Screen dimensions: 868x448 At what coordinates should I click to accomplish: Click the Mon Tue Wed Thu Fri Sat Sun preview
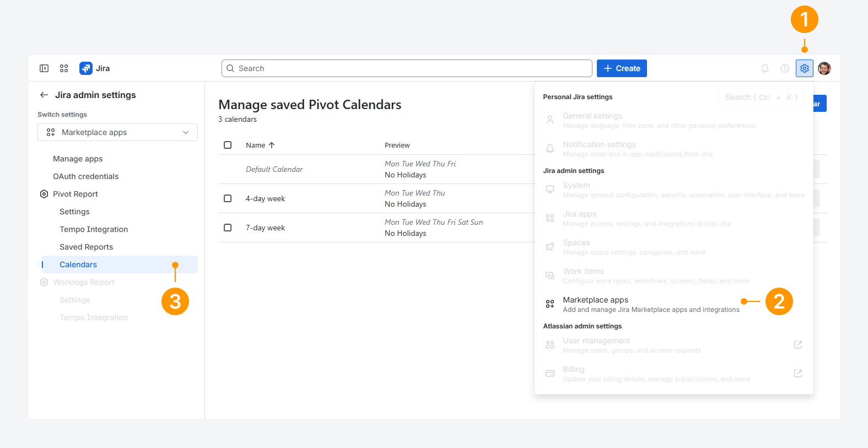coord(434,222)
